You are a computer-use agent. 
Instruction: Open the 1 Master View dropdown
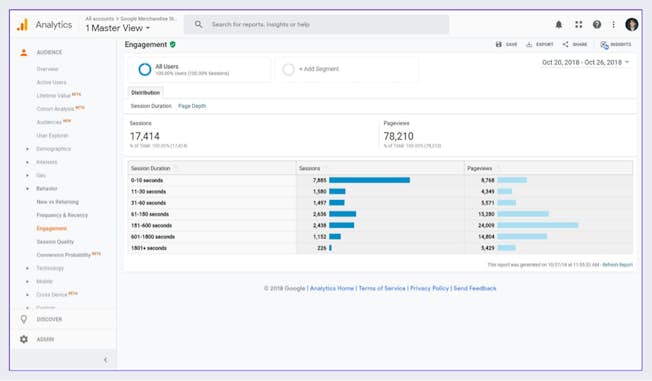[x=118, y=28]
